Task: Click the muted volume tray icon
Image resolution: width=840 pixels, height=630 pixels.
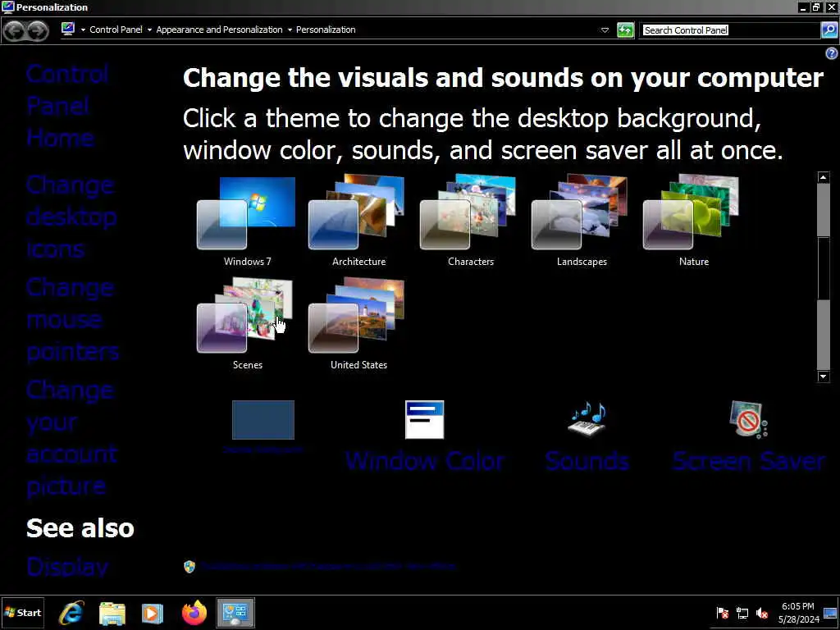Action: tap(762, 613)
